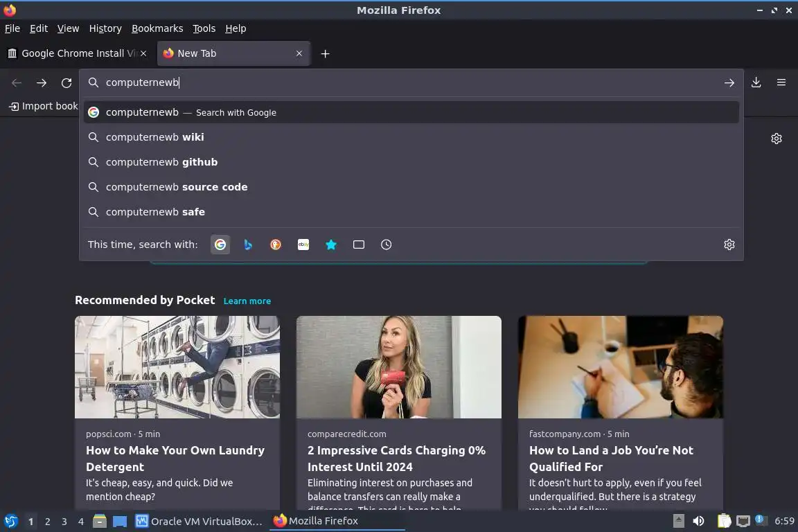Close the Google Chrome Install tab
Viewport: 798px width, 532px height.
click(x=143, y=53)
